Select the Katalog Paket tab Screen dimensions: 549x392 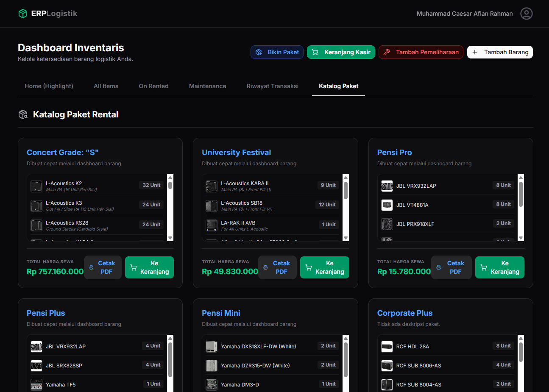tap(338, 86)
